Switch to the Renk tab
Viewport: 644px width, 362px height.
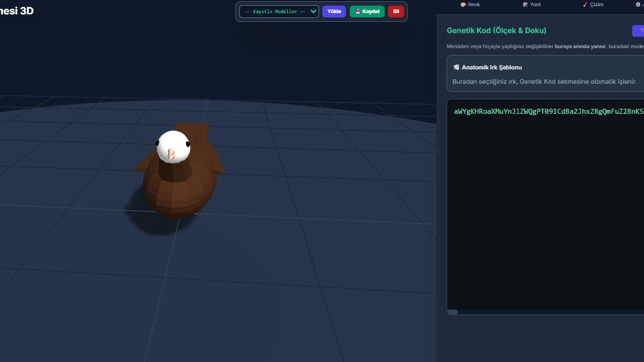point(470,4)
